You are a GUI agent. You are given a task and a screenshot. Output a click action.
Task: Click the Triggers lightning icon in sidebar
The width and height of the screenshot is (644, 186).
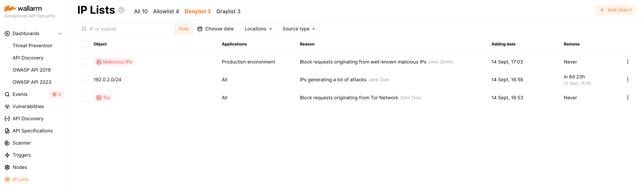[7, 155]
